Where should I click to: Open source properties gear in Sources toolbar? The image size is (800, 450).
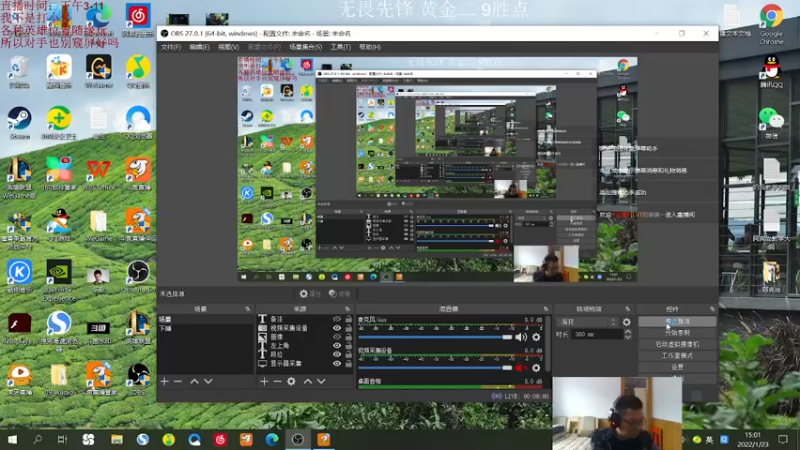[x=291, y=381]
